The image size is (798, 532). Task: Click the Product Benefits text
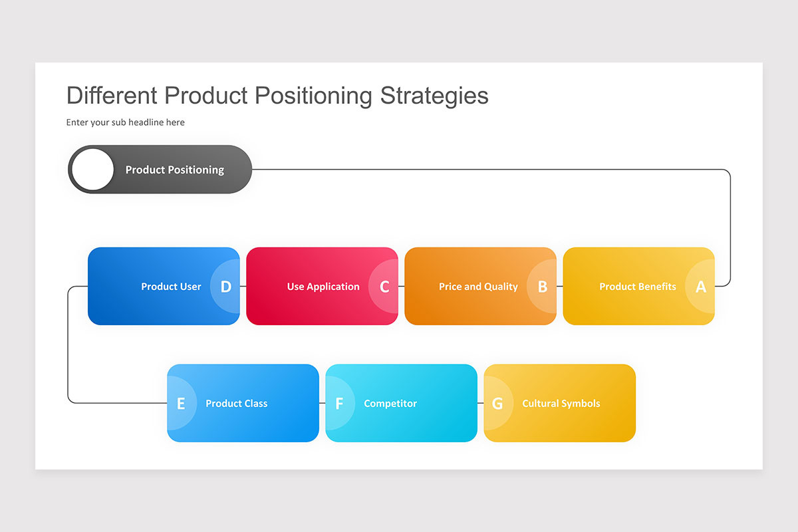coord(638,287)
